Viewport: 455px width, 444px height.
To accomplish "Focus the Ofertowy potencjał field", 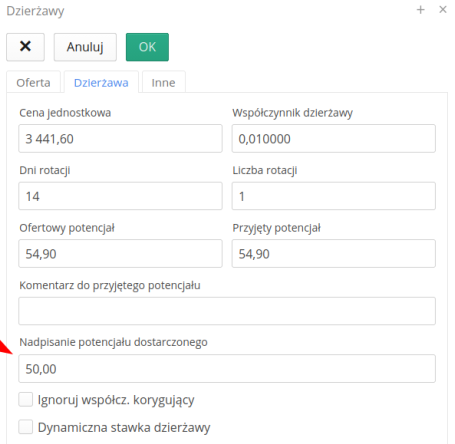I will click(120, 253).
